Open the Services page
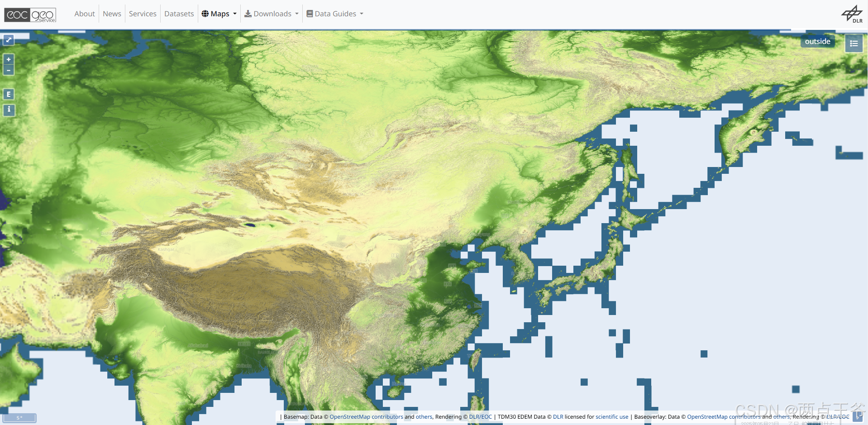 143,14
